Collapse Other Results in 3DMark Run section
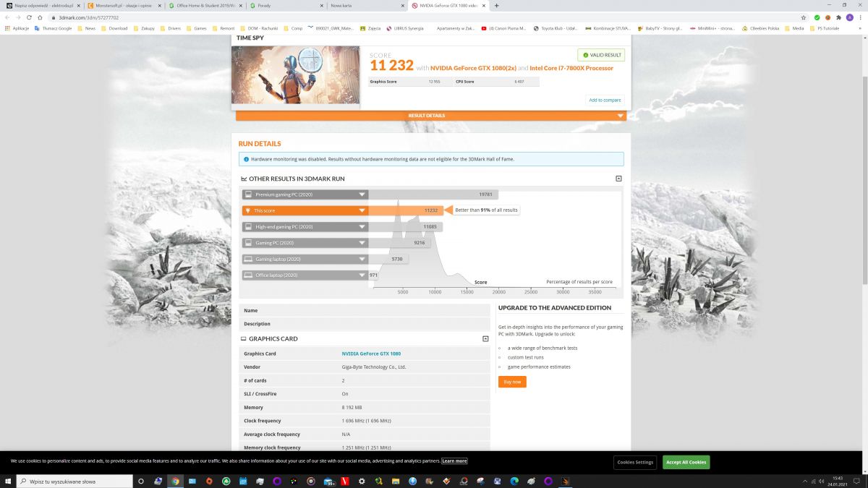This screenshot has height=488, width=868. click(x=618, y=179)
